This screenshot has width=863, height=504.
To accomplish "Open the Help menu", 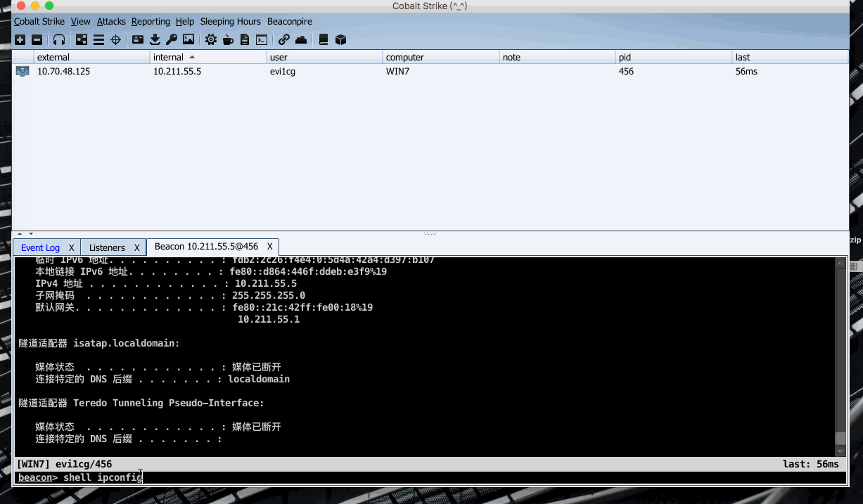I will 185,22.
